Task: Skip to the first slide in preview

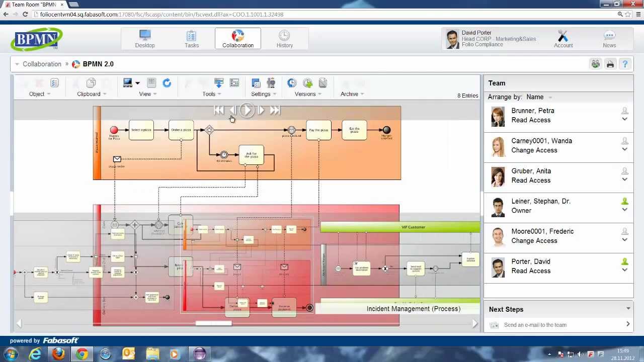Action: click(219, 110)
